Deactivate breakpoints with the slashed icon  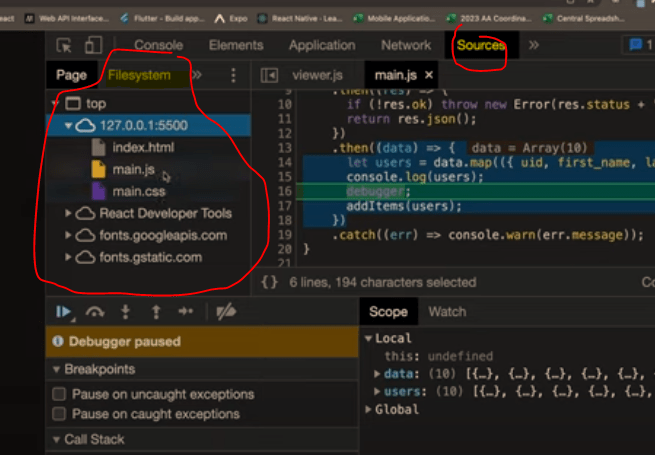pos(226,312)
